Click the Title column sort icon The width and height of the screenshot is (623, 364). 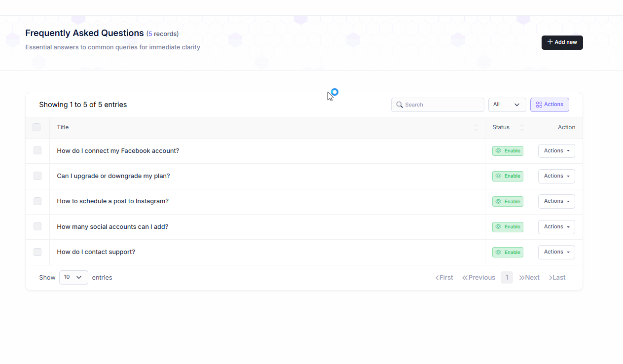pyautogui.click(x=476, y=128)
